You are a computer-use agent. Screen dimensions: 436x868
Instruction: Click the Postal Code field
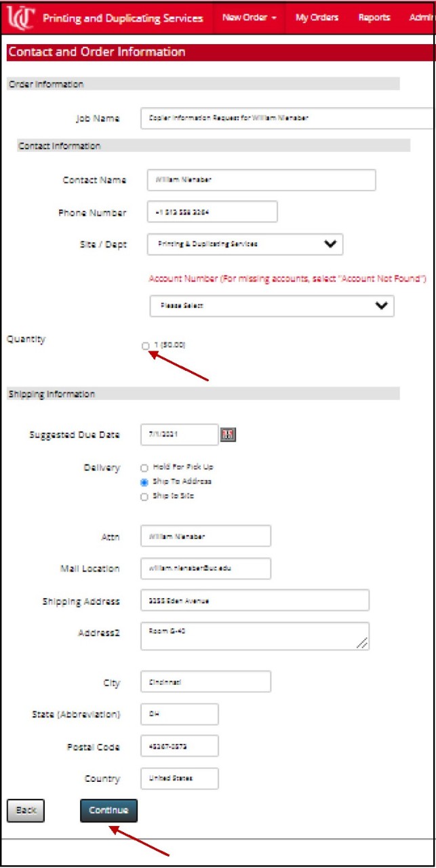(180, 745)
